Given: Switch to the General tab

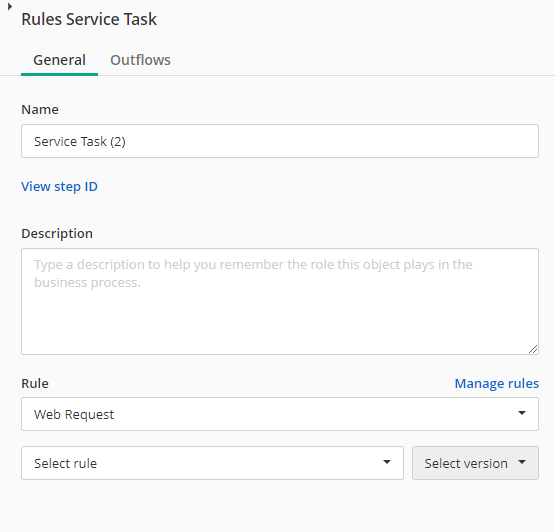Looking at the screenshot, I should point(59,60).
